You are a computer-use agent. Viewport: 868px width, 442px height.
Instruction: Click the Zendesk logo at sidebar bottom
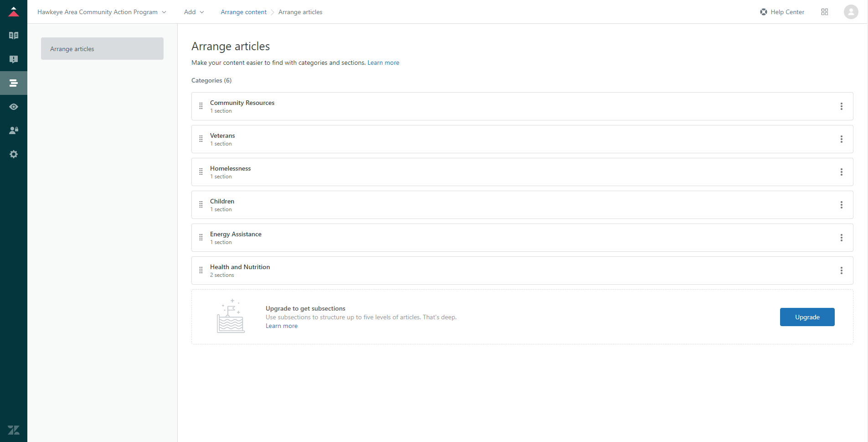coord(14,430)
